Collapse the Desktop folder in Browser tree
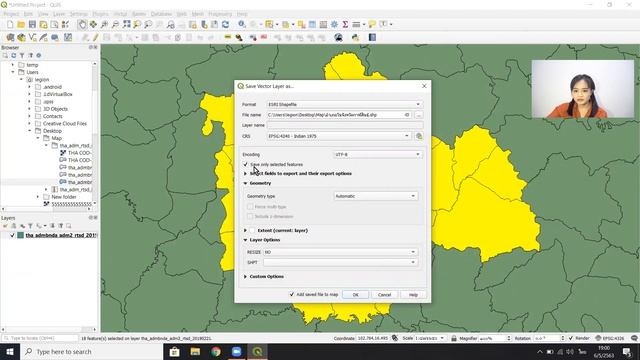The image size is (640, 360). tap(30, 131)
